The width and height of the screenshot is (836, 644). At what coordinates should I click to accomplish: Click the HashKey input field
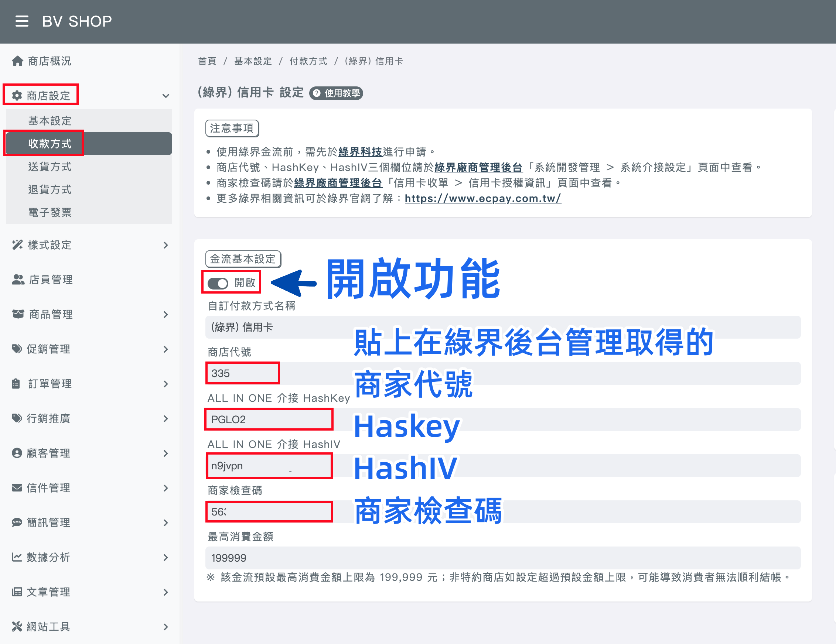coord(502,419)
